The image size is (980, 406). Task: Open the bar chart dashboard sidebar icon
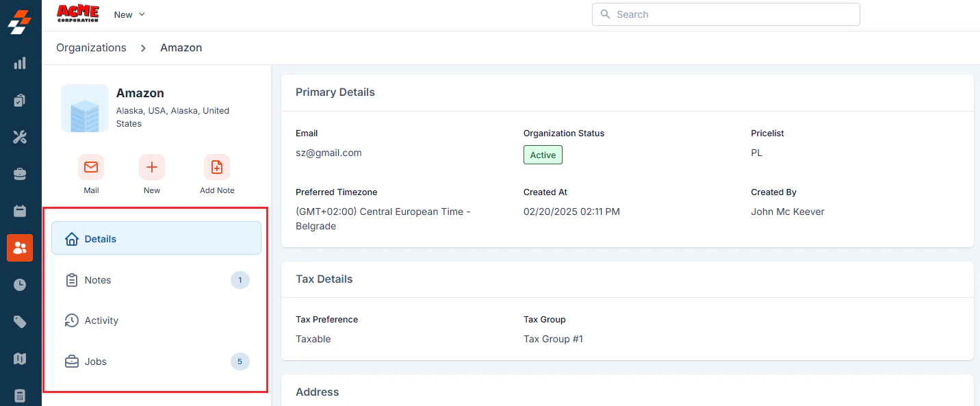tap(20, 63)
